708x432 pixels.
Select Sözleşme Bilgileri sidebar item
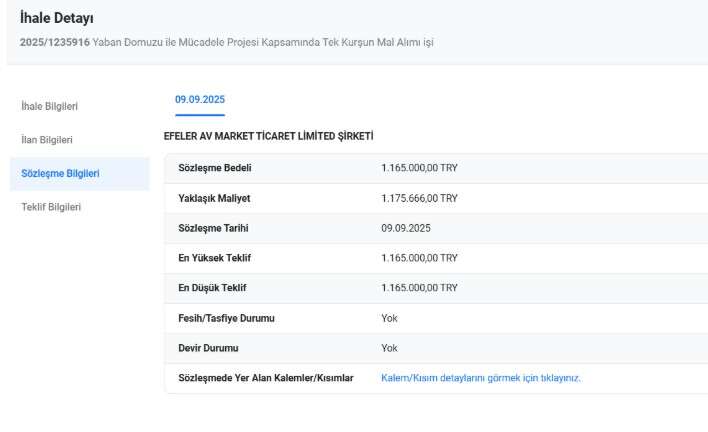point(60,173)
